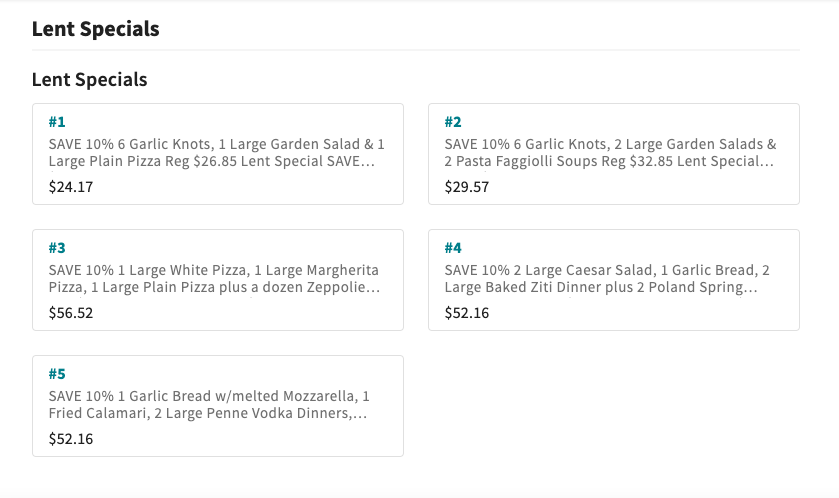Viewport: 839px width, 498px height.
Task: Select the #3 special heading
Action: click(57, 248)
